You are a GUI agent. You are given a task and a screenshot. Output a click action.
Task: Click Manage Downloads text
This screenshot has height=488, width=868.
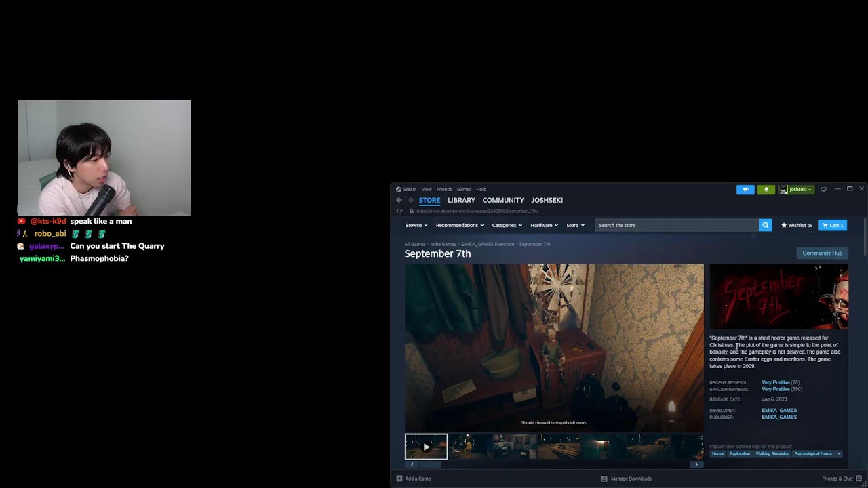(x=631, y=479)
